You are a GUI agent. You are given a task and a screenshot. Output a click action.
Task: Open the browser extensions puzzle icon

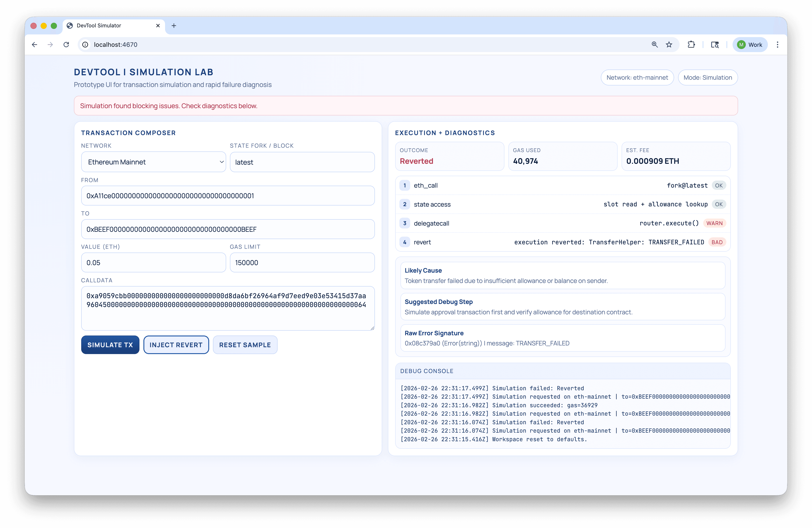pyautogui.click(x=692, y=44)
